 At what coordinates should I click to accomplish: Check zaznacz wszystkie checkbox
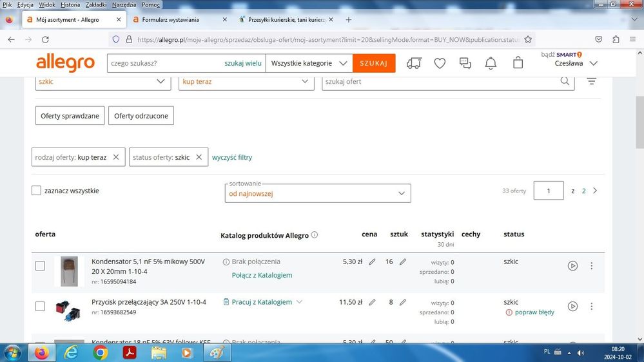tap(37, 191)
